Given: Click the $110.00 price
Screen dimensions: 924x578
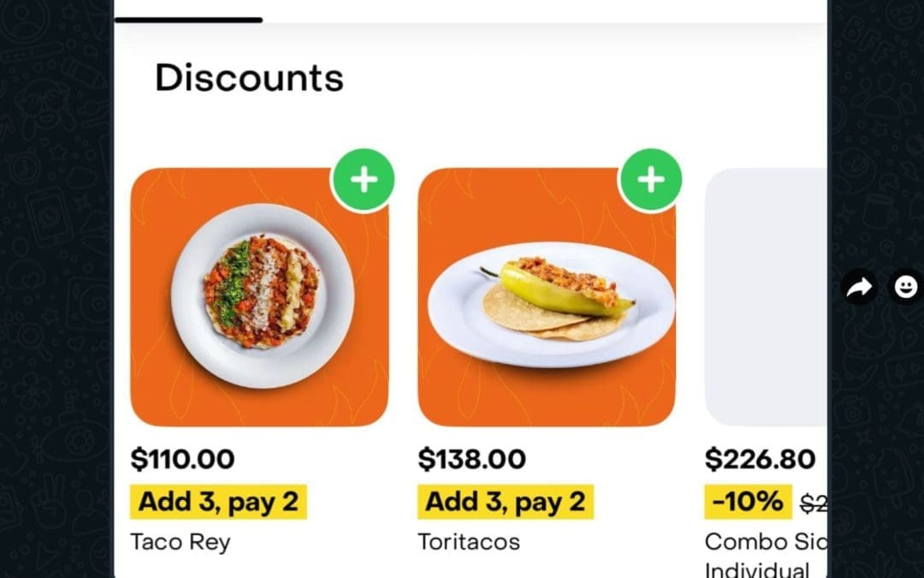Looking at the screenshot, I should [x=182, y=459].
